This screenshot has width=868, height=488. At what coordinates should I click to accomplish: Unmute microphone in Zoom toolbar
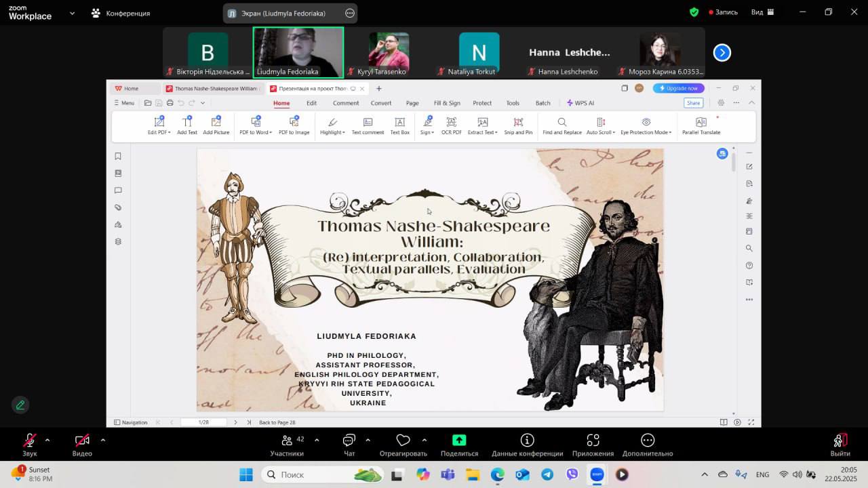(x=30, y=441)
